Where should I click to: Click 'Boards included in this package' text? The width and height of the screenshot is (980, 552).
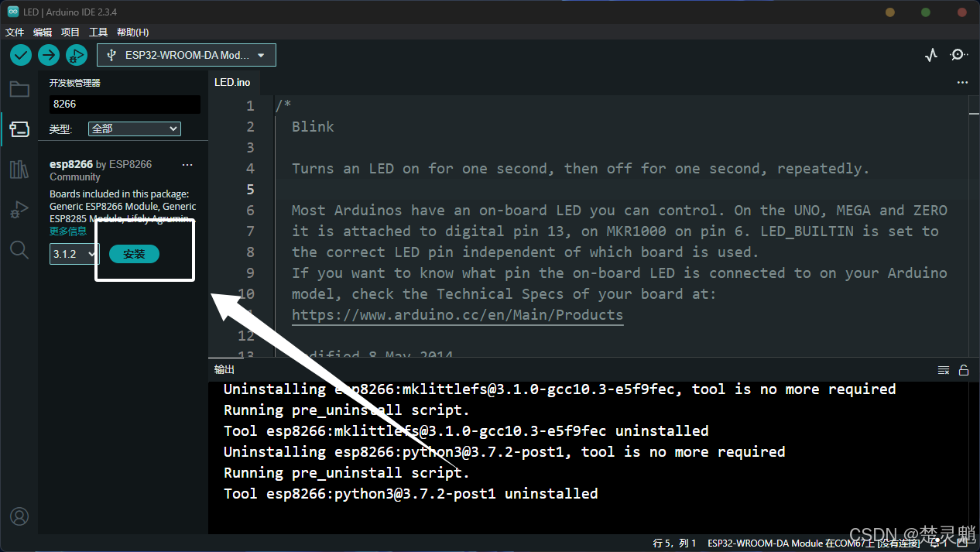(119, 194)
